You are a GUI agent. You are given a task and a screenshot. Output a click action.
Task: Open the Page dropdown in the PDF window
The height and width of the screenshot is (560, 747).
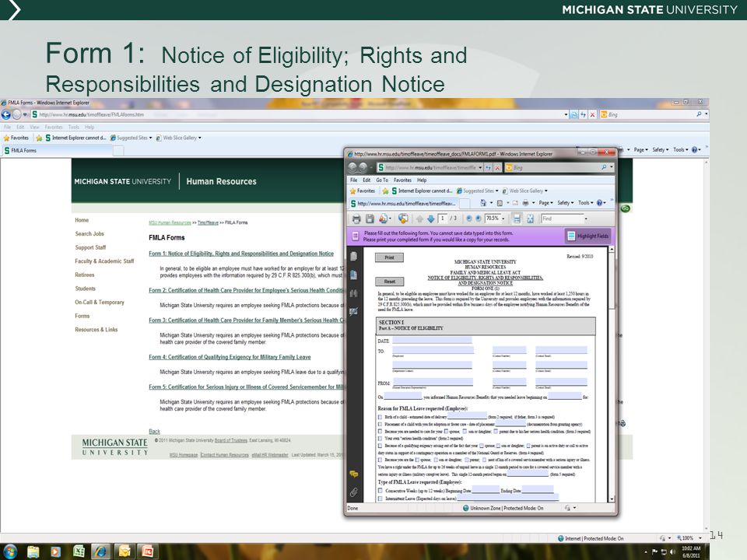[546, 203]
